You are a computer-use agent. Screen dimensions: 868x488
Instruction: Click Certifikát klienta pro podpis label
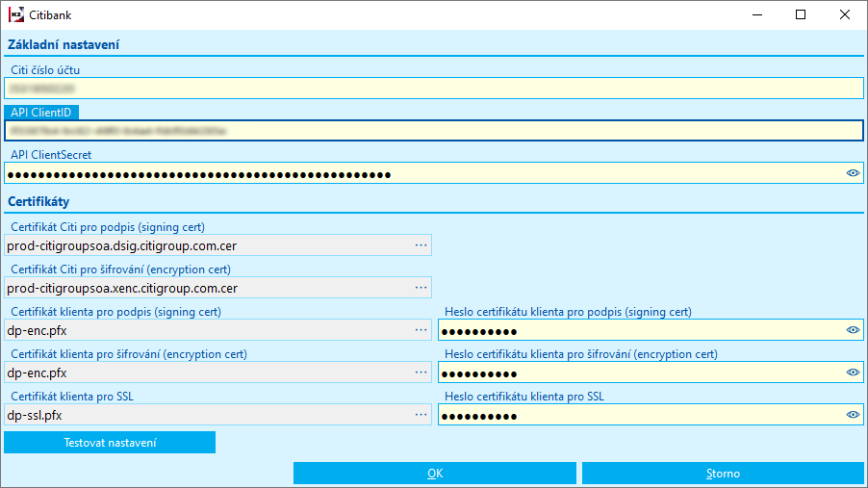click(x=115, y=312)
